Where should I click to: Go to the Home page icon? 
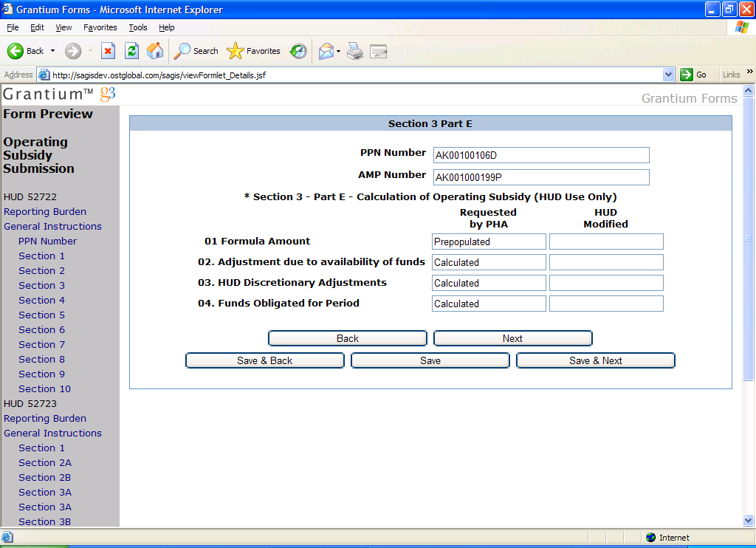(155, 51)
